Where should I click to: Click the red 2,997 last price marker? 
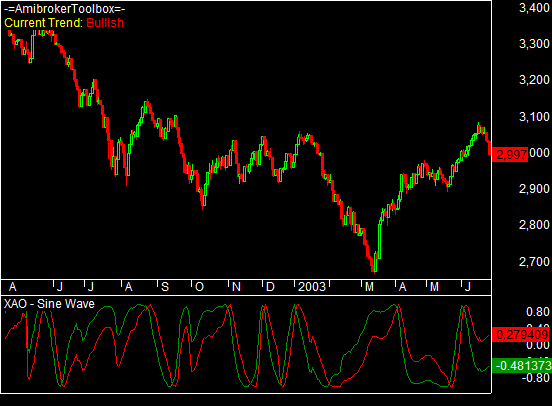pos(510,155)
